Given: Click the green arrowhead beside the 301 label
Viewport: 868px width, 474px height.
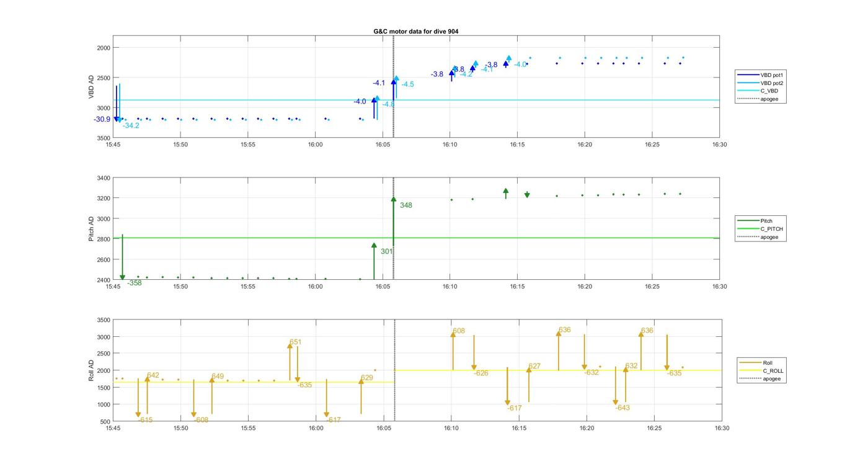Looking at the screenshot, I should tap(374, 246).
